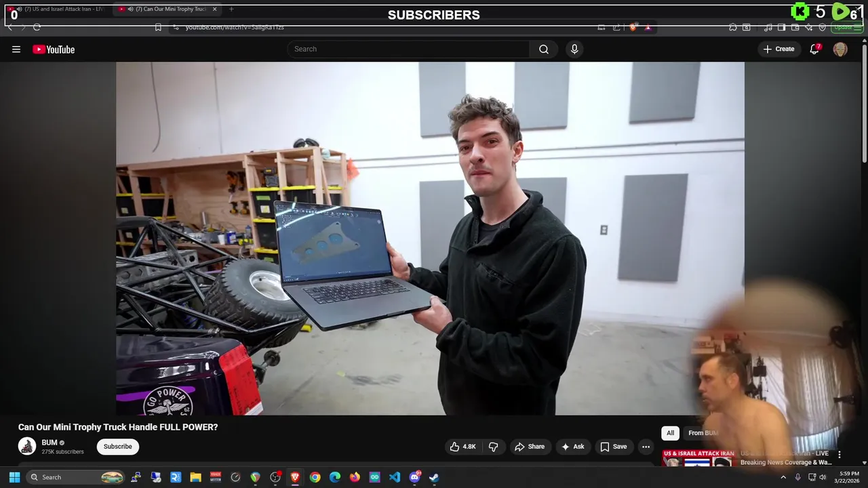Screen dimensions: 868x488
Task: Open the Windows Start menu
Action: coord(14,477)
